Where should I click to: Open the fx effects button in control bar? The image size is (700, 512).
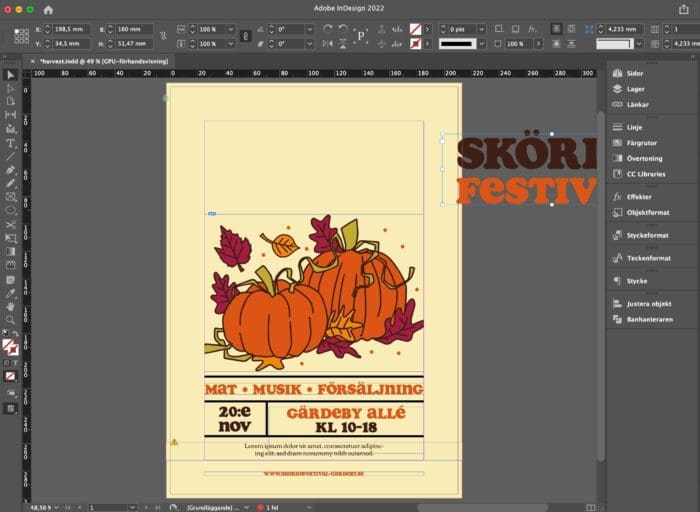point(532,29)
